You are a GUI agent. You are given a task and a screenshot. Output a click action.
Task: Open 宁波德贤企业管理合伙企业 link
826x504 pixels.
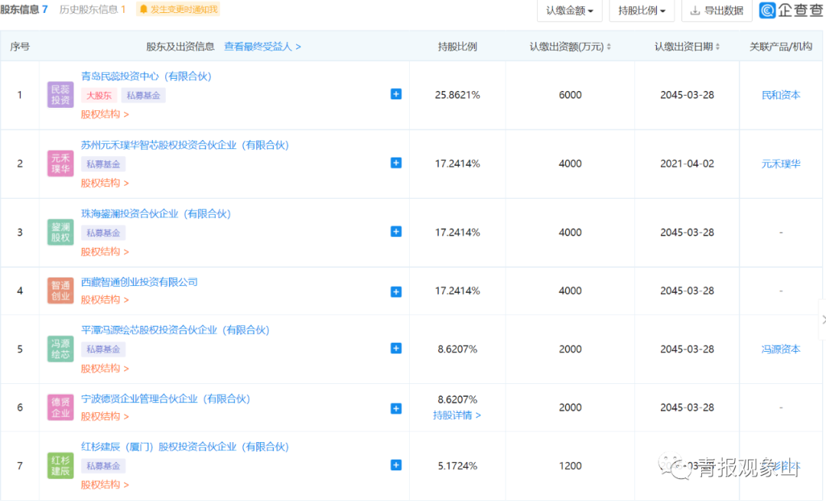(165, 399)
